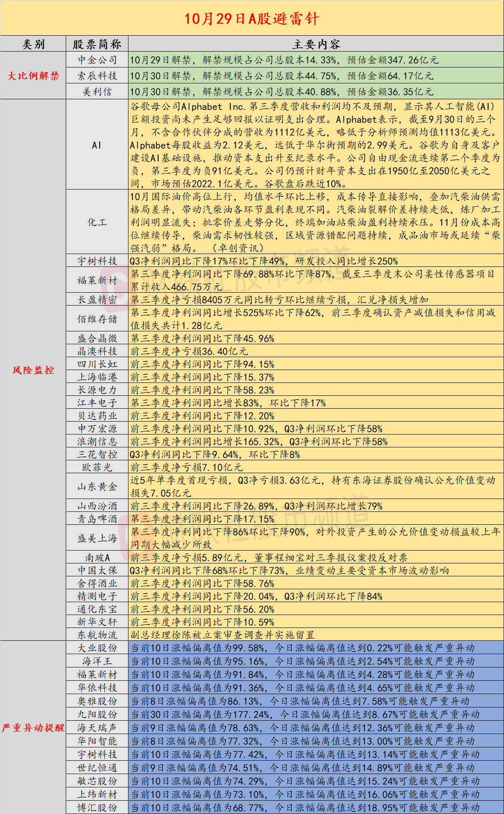Click the 南玻A stock name
This screenshot has width=504, height=814.
[x=97, y=557]
